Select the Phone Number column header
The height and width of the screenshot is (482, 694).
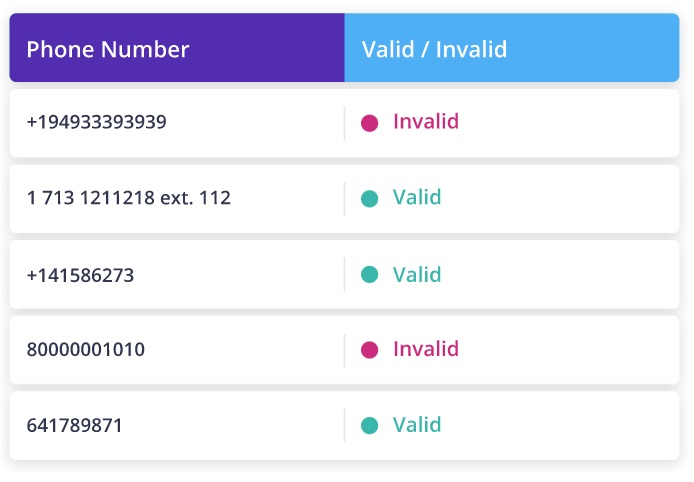tap(108, 49)
